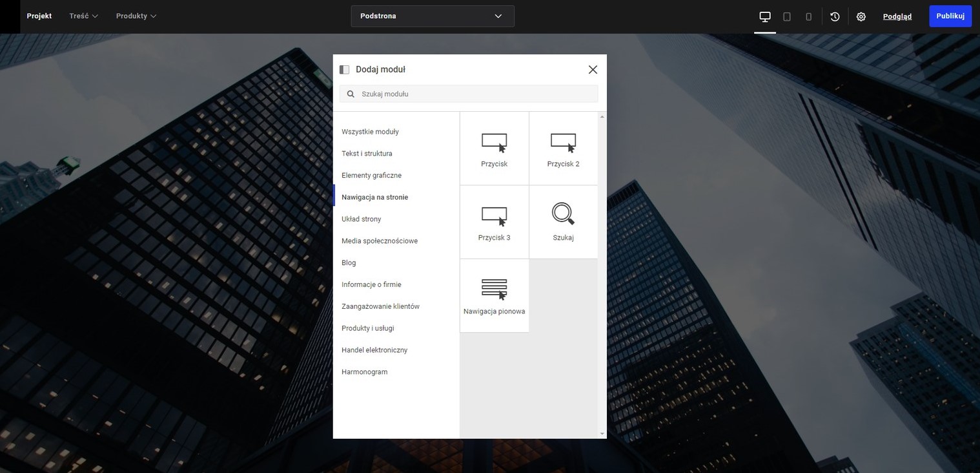Expand the Treść menu

[x=84, y=16]
